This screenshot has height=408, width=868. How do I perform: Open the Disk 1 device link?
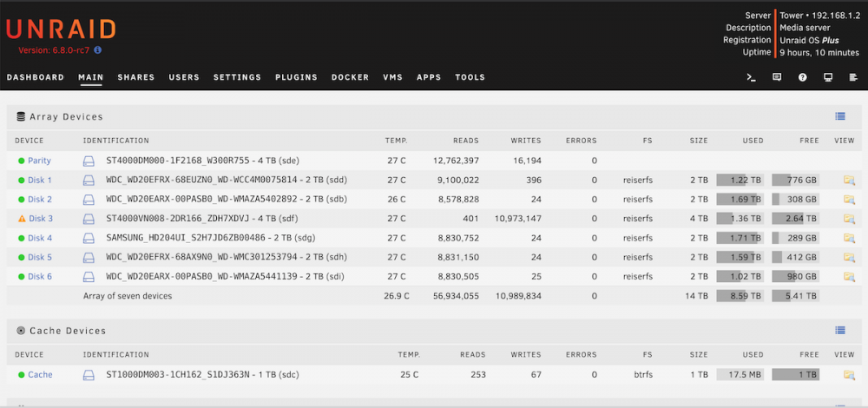(x=40, y=180)
